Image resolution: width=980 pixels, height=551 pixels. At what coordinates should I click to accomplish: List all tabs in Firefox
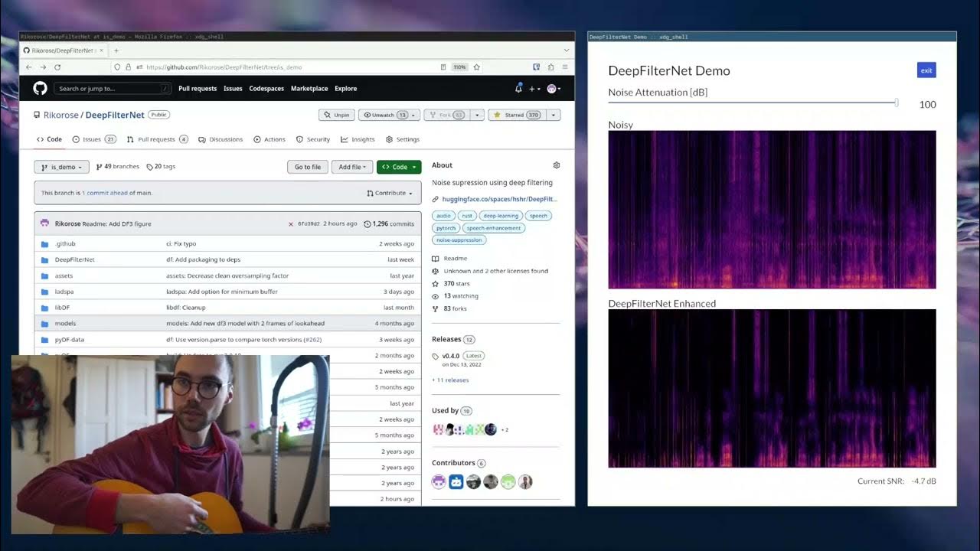pos(566,51)
